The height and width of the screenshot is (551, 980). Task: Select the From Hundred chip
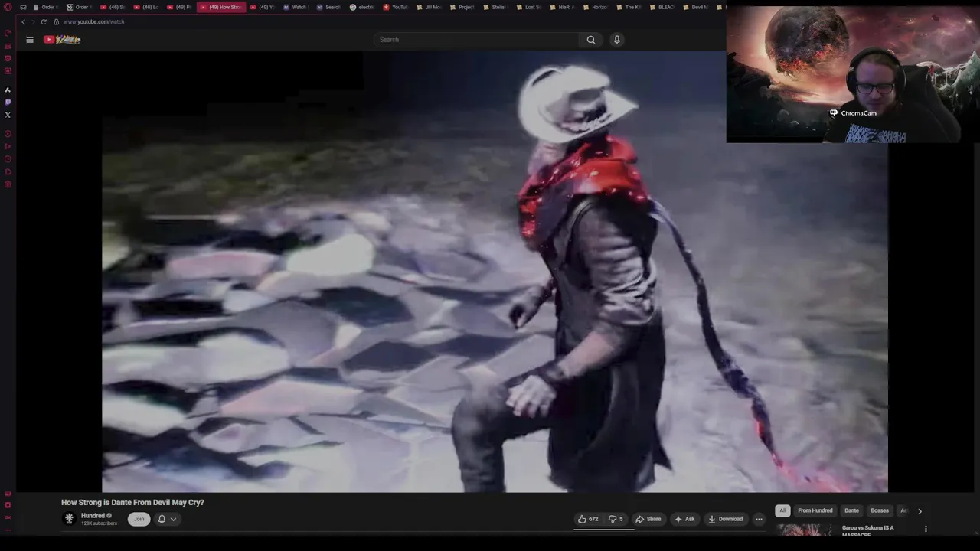(x=815, y=510)
